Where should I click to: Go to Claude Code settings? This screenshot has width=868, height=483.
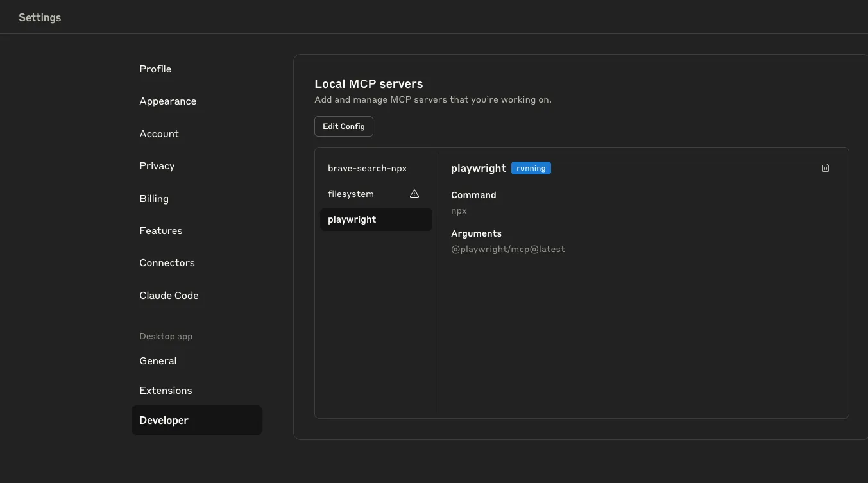pos(169,296)
